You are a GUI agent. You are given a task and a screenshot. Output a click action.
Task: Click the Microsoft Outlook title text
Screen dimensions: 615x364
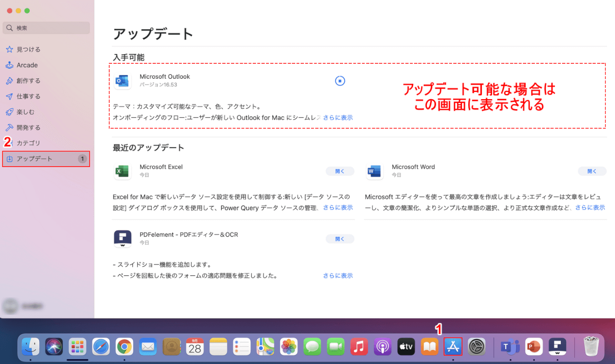[164, 76]
